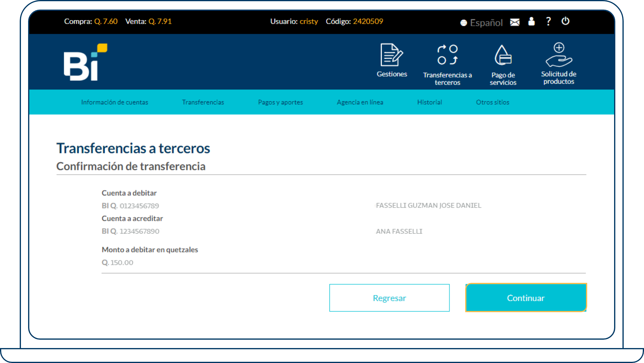644x363 pixels.
Task: Open the Otros sitios menu
Action: (492, 102)
